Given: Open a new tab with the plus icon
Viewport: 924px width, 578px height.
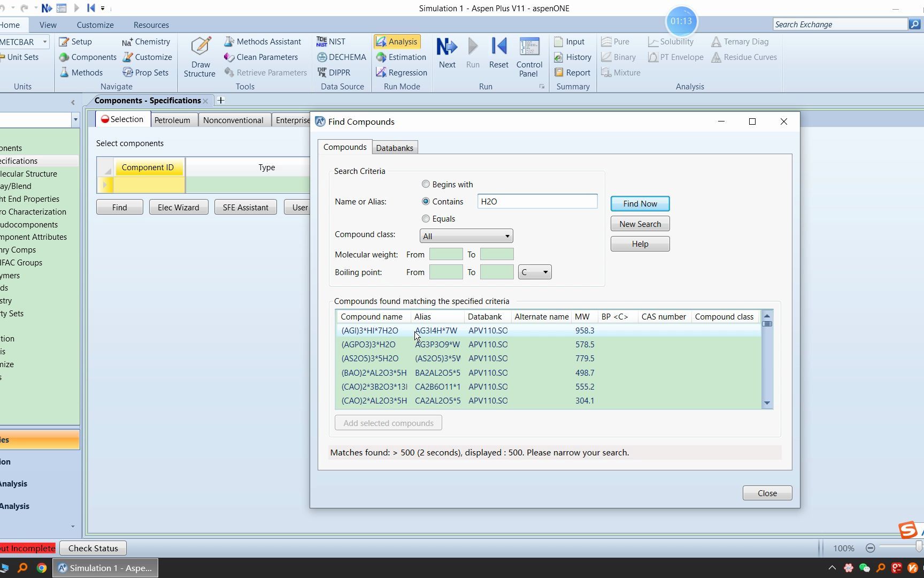Looking at the screenshot, I should pos(220,101).
